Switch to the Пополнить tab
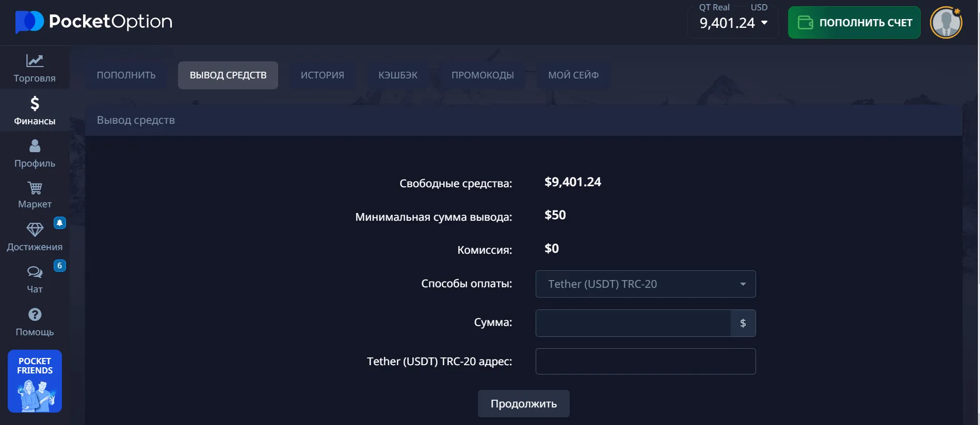This screenshot has height=425, width=980. [x=126, y=75]
